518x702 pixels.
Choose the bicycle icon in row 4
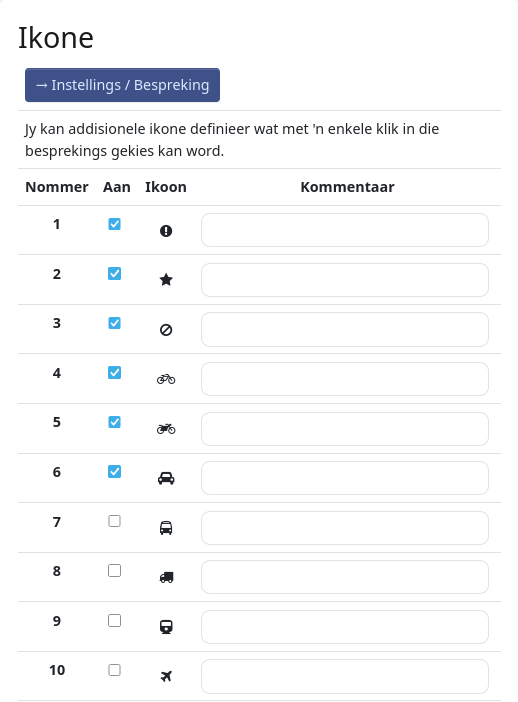coord(166,379)
